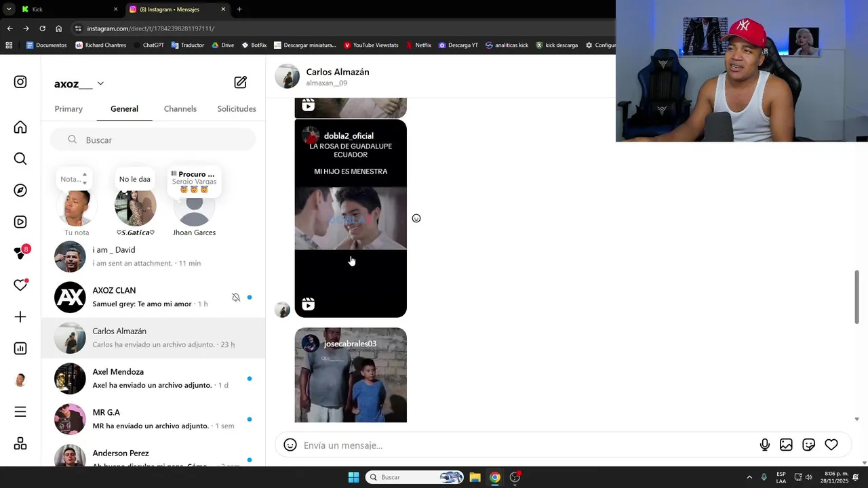868x488 pixels.
Task: Open emoji picker in message box
Action: (x=290, y=445)
